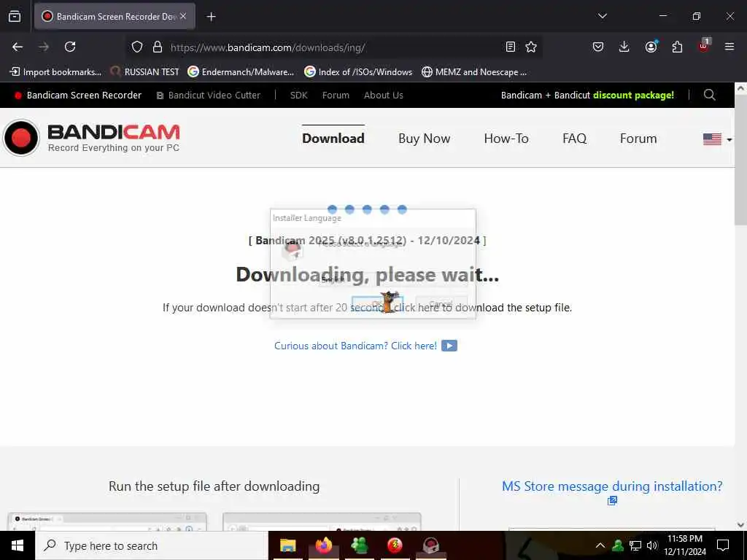Screen dimensions: 747x560
Task: Close the Bandicam Screen Recorder tab
Action: click(183, 16)
